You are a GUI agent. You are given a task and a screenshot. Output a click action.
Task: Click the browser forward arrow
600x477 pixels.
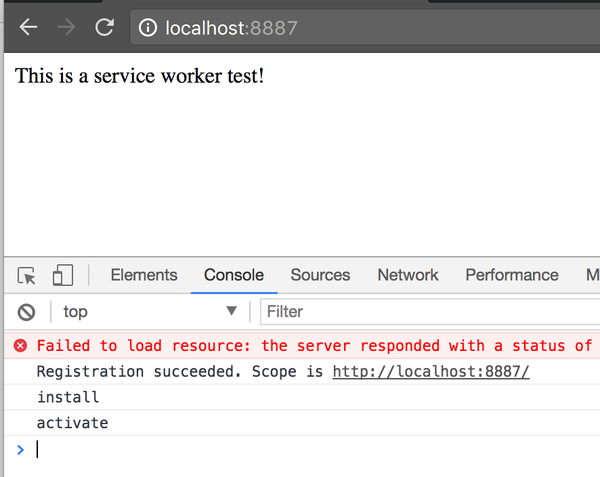(x=66, y=27)
